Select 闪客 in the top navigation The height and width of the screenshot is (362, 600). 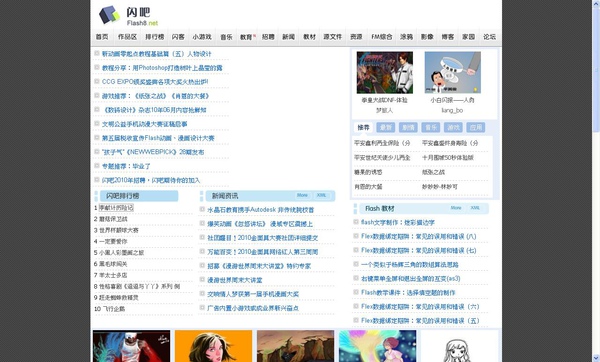pyautogui.click(x=178, y=37)
